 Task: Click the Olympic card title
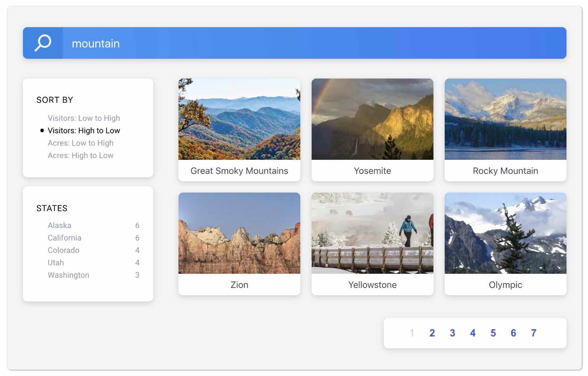click(506, 285)
